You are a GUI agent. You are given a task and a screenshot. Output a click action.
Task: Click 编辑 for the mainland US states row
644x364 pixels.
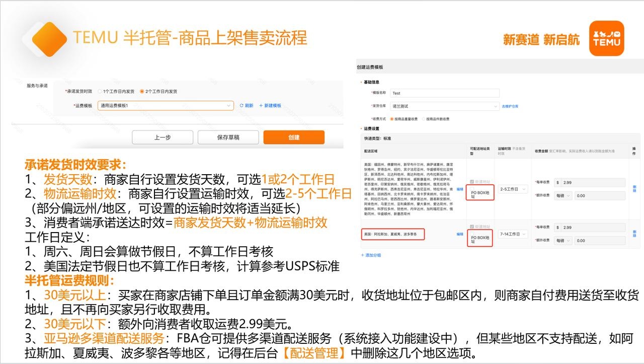pos(460,189)
